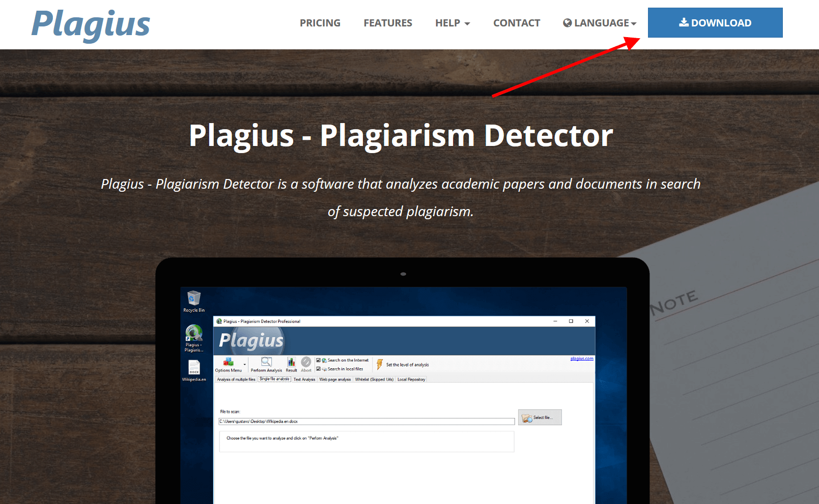Click the globe icon beside Language
The height and width of the screenshot is (504, 819).
pos(567,23)
